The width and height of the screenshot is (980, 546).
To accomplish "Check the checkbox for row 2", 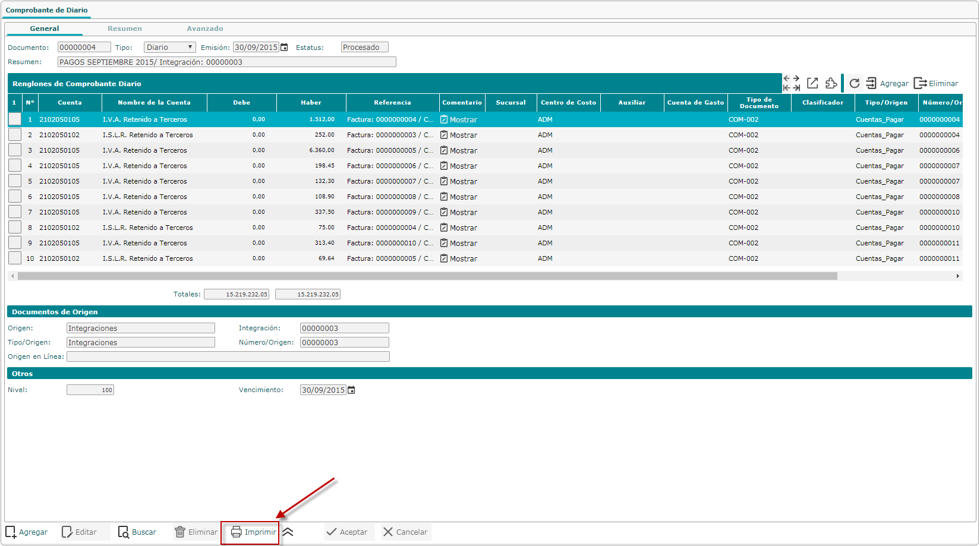I will (15, 135).
